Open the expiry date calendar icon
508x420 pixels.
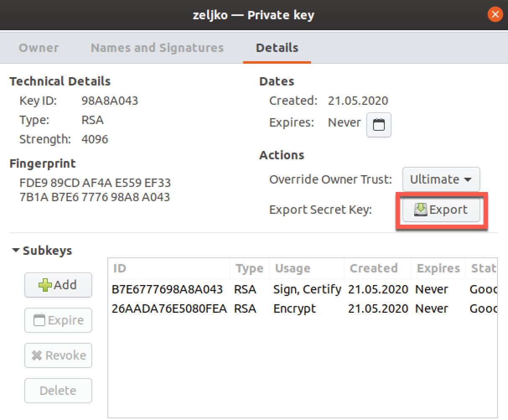coord(379,124)
